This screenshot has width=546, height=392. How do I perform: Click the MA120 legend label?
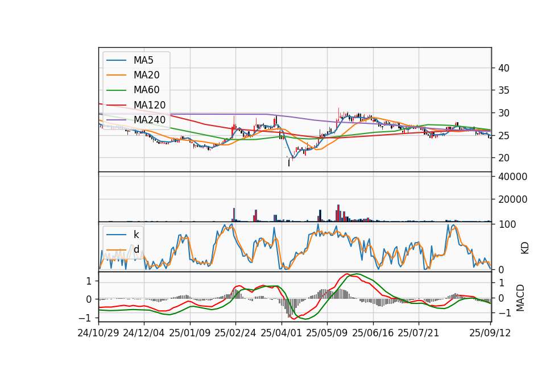pyautogui.click(x=150, y=105)
